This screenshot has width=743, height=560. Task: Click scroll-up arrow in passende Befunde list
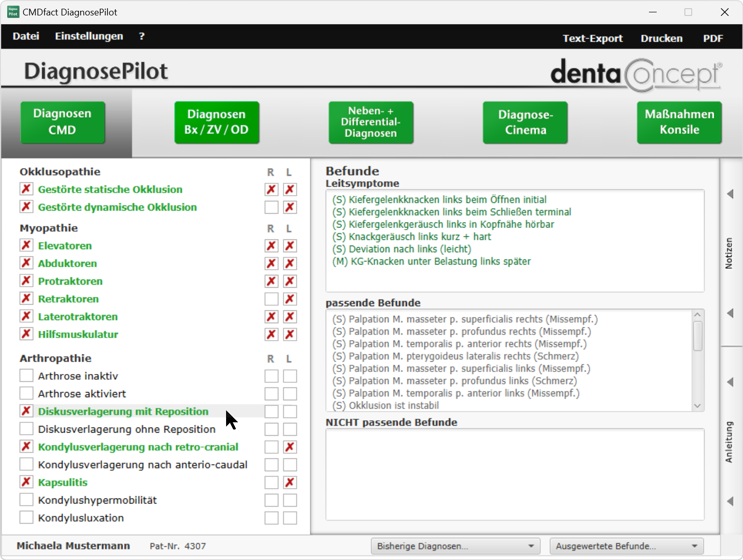pyautogui.click(x=697, y=314)
